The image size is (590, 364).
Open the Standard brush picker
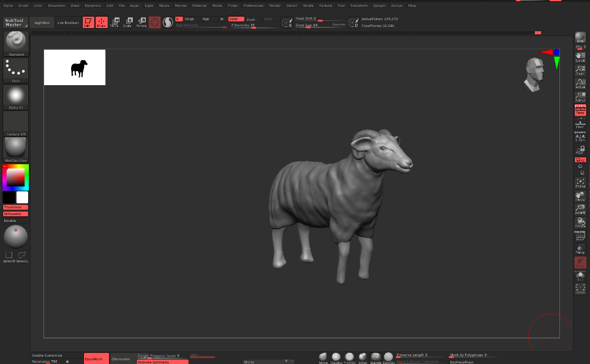point(16,42)
